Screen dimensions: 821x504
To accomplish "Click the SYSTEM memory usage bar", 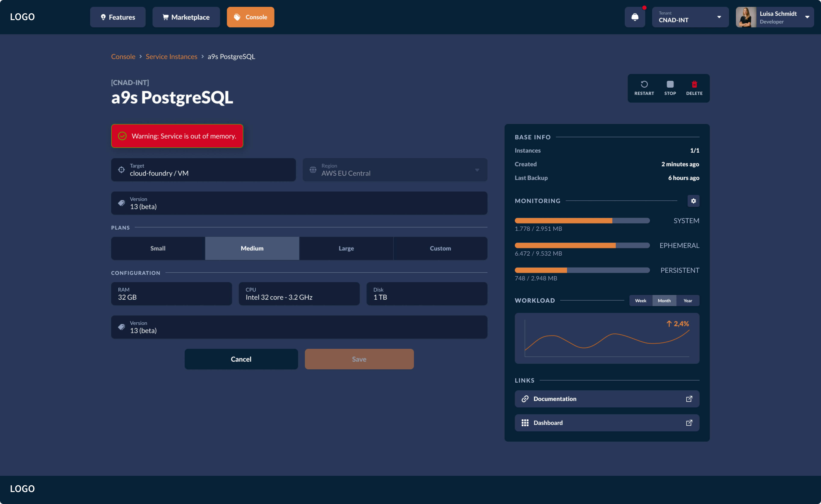I will [x=582, y=221].
